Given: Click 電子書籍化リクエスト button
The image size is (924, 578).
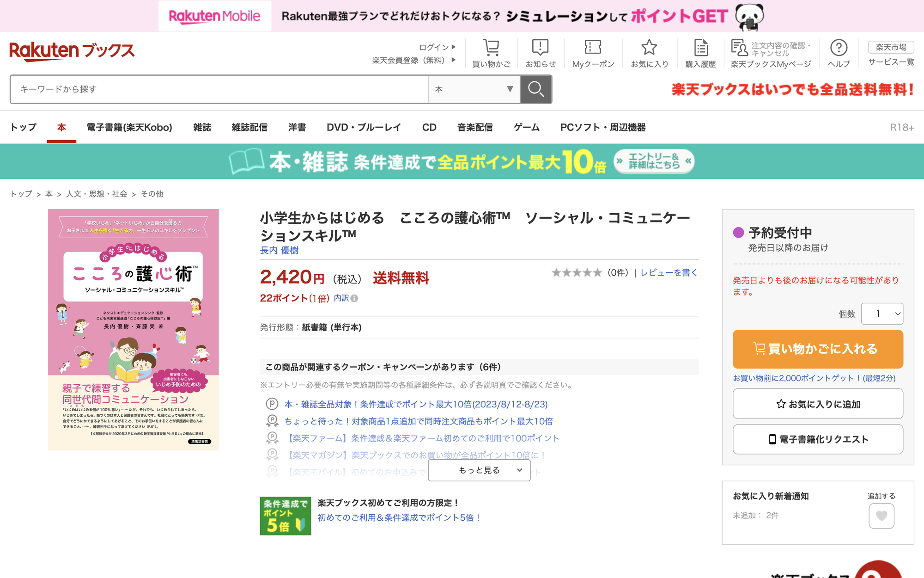Looking at the screenshot, I should click(818, 439).
